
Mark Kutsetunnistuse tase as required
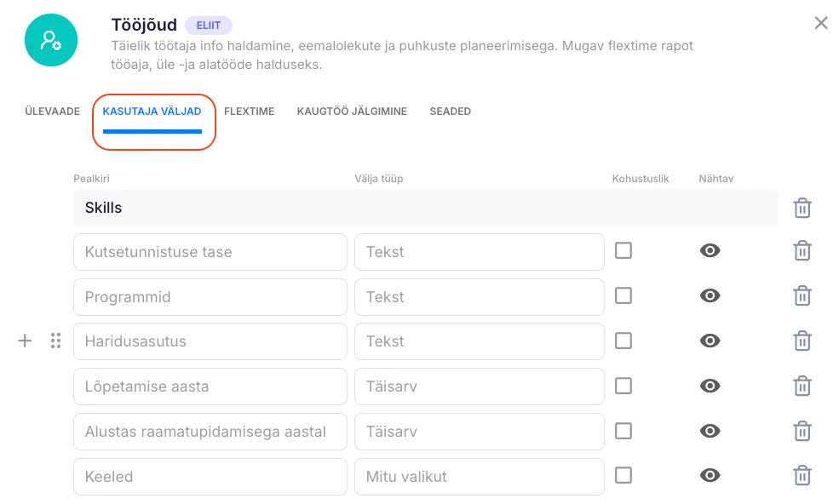point(624,250)
